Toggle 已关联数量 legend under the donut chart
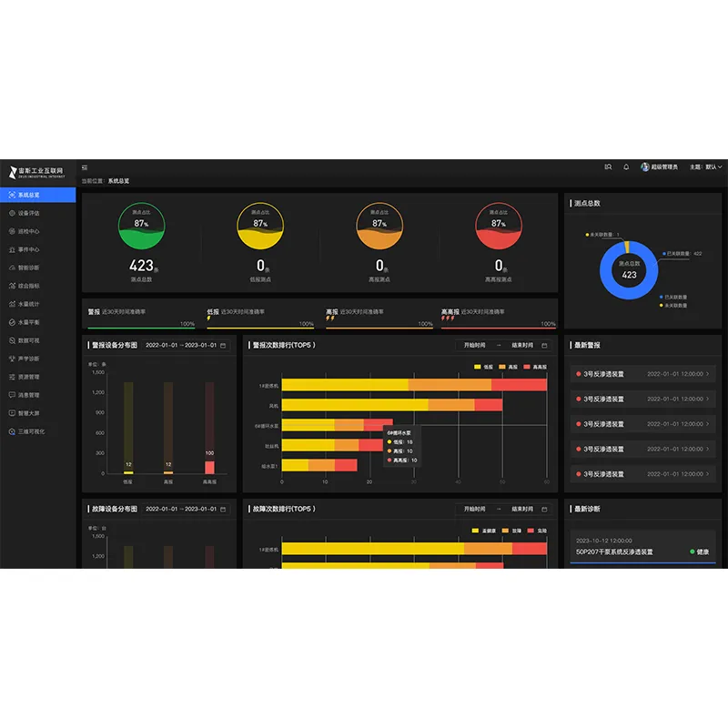The image size is (728, 728). 673,298
